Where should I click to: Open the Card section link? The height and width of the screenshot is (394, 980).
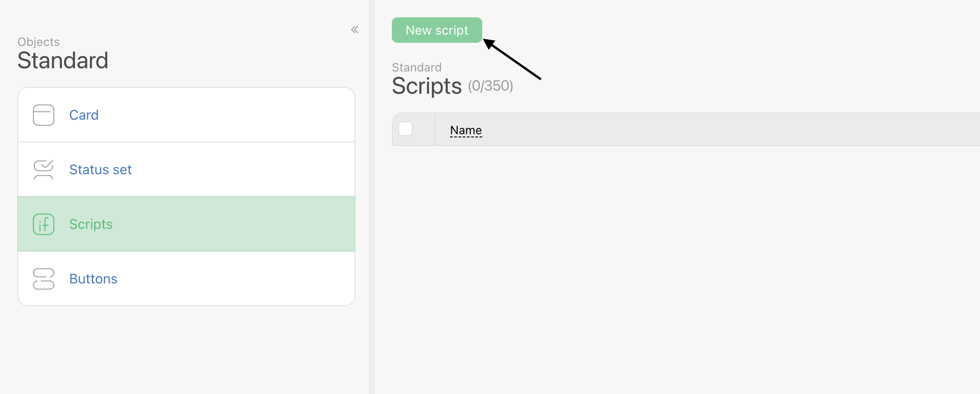84,115
